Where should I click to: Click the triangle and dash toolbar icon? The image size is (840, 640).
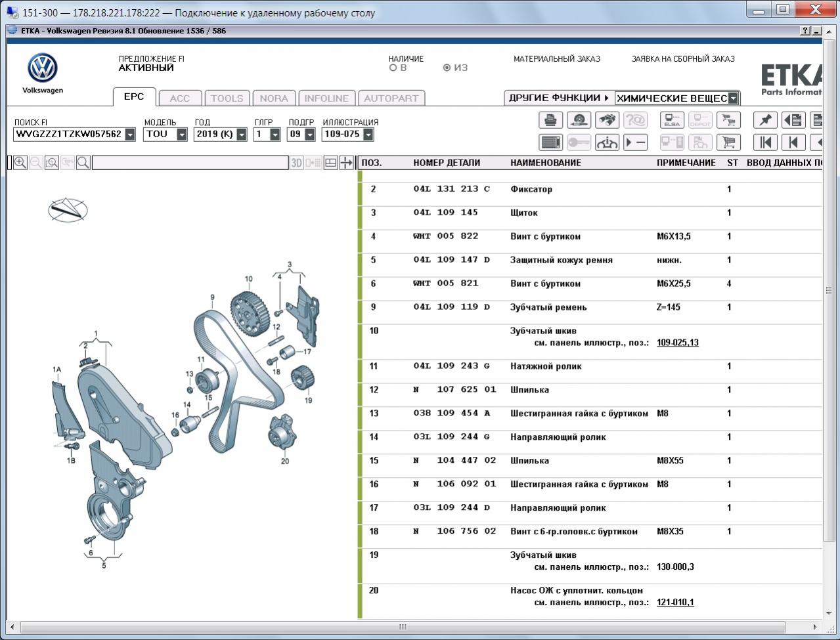pyautogui.click(x=635, y=142)
